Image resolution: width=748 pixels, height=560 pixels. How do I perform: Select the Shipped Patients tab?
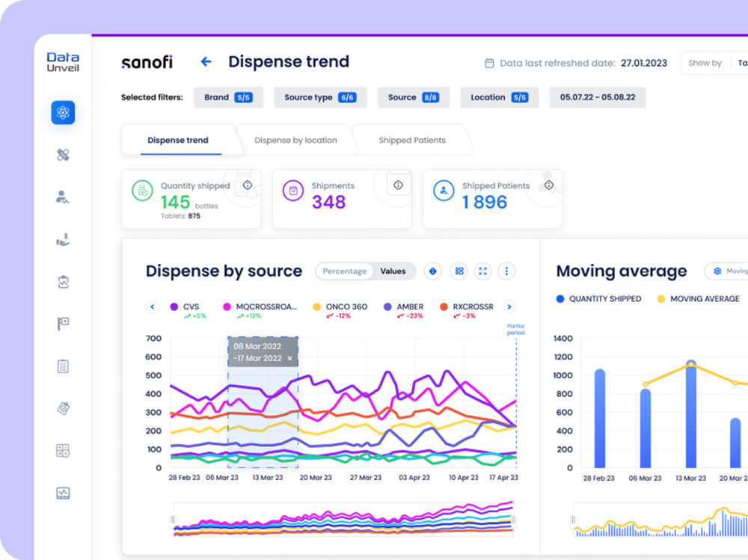412,141
